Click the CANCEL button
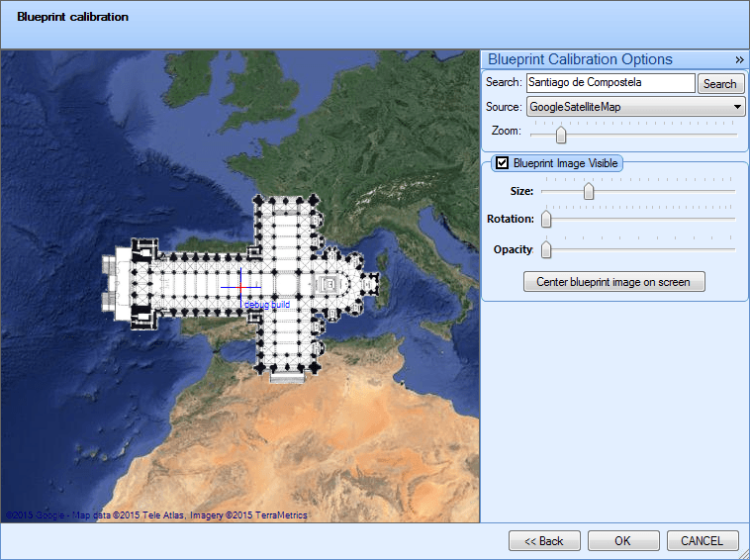 (x=703, y=541)
